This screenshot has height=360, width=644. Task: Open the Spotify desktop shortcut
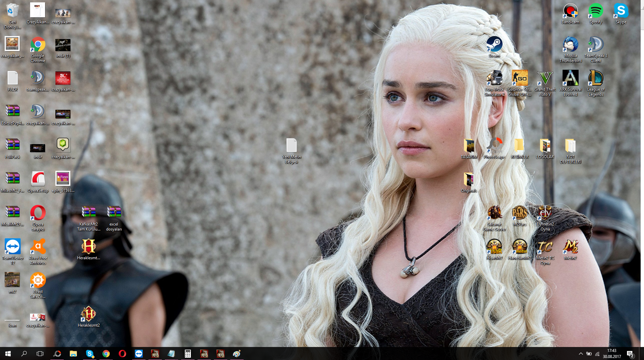[596, 14]
